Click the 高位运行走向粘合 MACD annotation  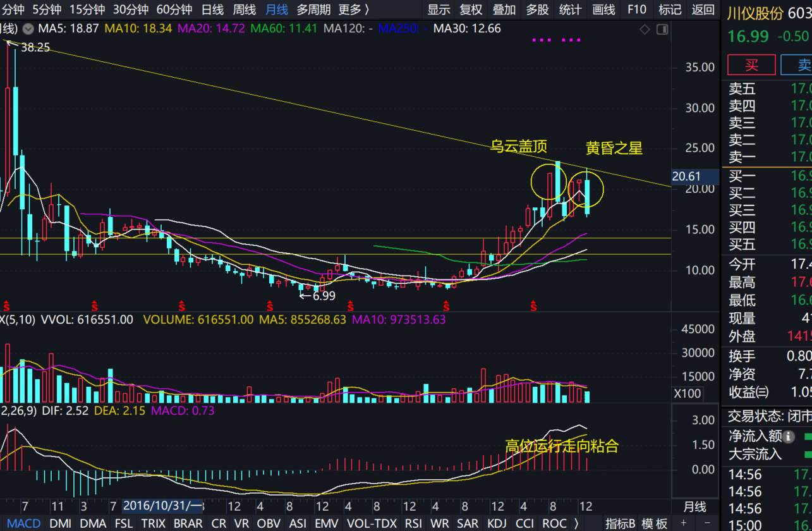coord(562,446)
